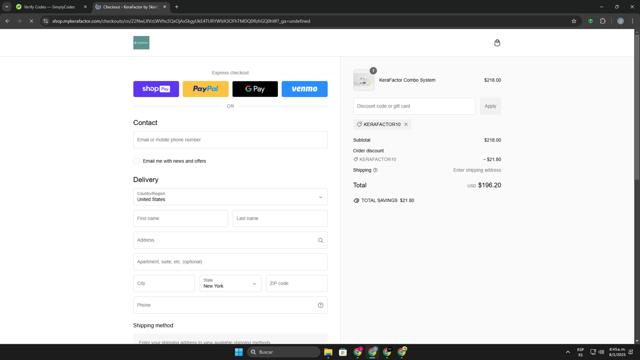This screenshot has width=640, height=360.
Task: Choose PayPal express checkout
Action: [x=205, y=89]
